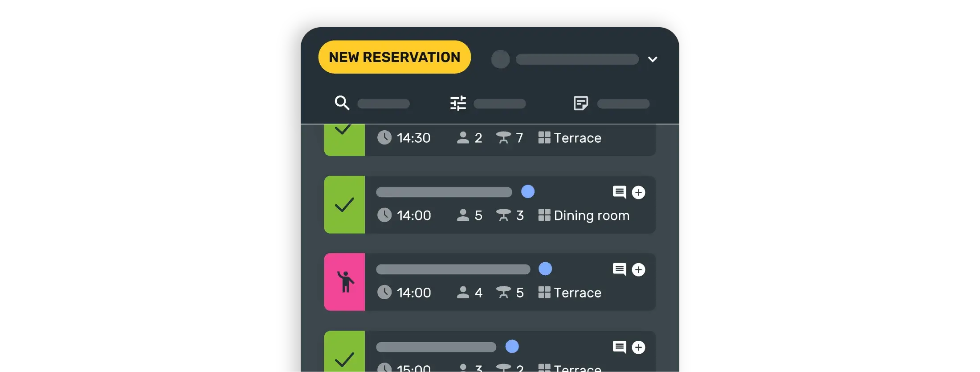Click the search magnifier icon

(342, 103)
